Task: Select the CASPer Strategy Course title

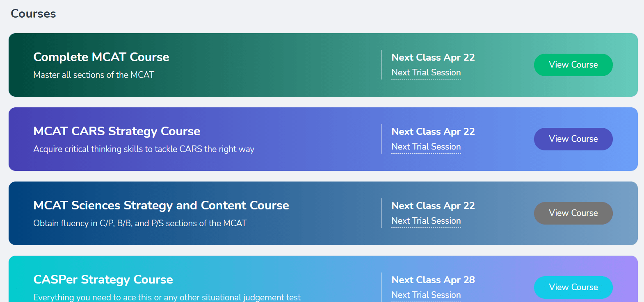Action: (x=103, y=279)
